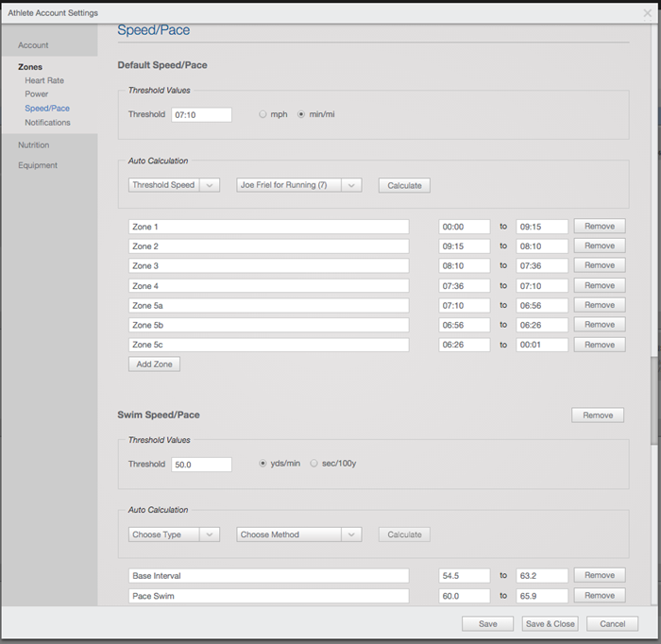Image resolution: width=661 pixels, height=644 pixels.
Task: Expand Joe Friel for Running dropdown
Action: tap(298, 185)
